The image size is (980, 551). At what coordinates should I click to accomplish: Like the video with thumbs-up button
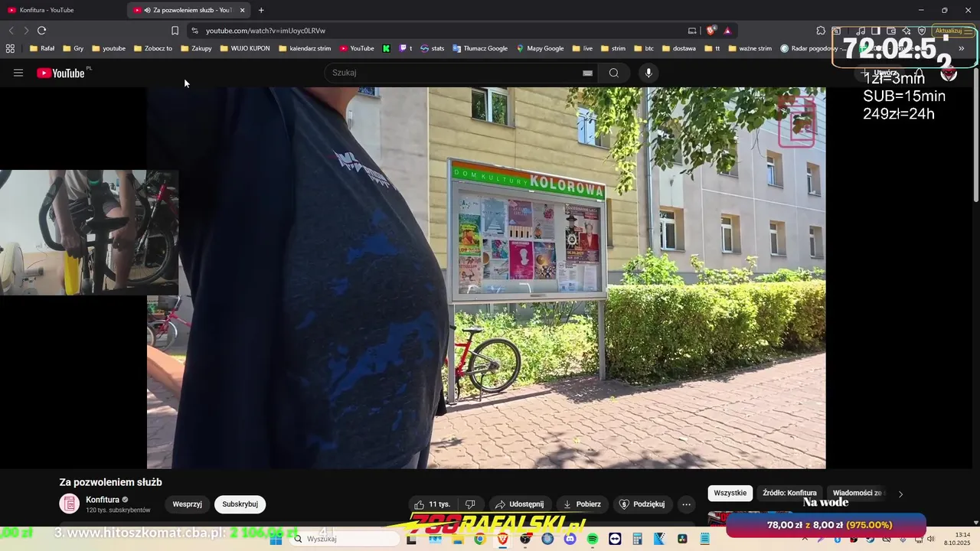click(x=433, y=504)
